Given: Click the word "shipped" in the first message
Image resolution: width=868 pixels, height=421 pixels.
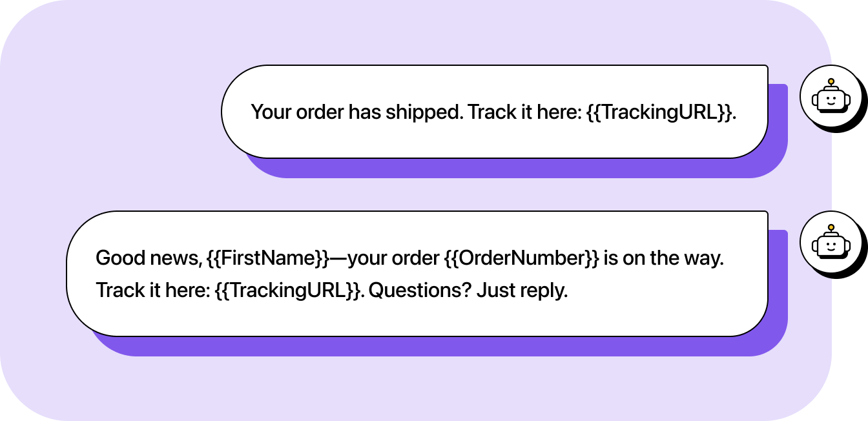Looking at the screenshot, I should (420, 112).
